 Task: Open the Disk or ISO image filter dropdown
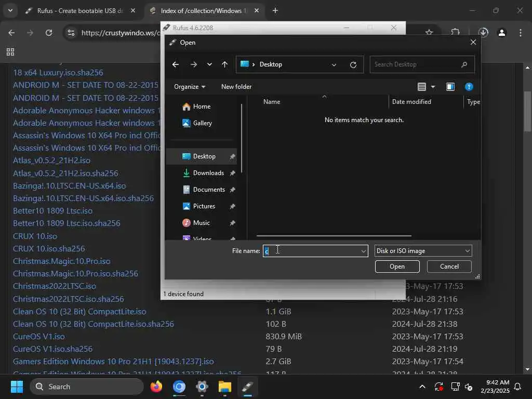(x=423, y=251)
